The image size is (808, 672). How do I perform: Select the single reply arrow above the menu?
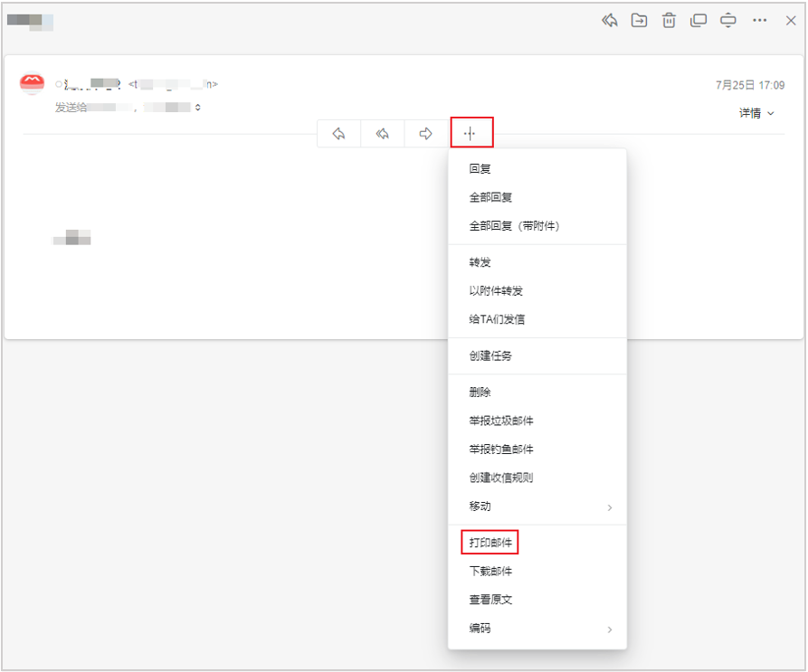pyautogui.click(x=337, y=133)
